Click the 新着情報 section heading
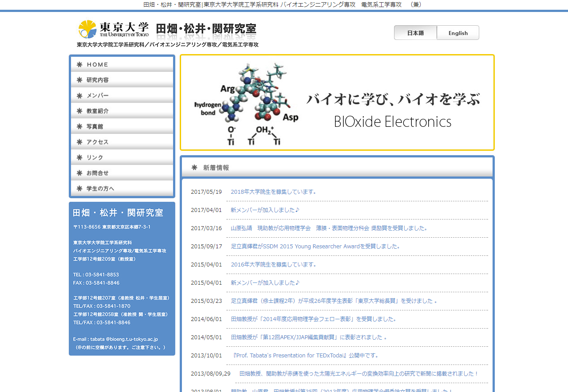Viewport: 568px width, 392px height. pyautogui.click(x=216, y=168)
